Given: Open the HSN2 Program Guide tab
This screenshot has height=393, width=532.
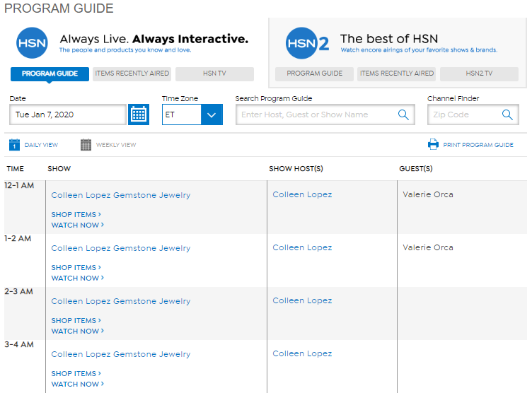Looking at the screenshot, I should click(x=314, y=74).
